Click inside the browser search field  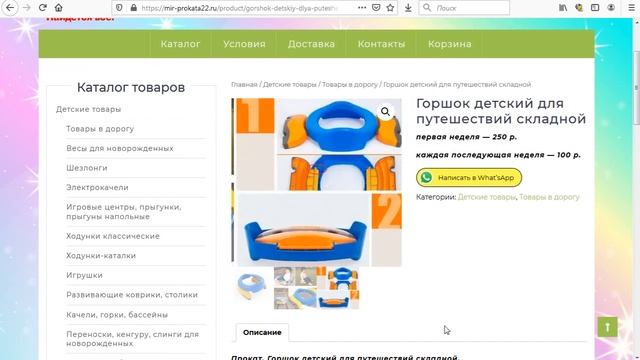(x=464, y=8)
